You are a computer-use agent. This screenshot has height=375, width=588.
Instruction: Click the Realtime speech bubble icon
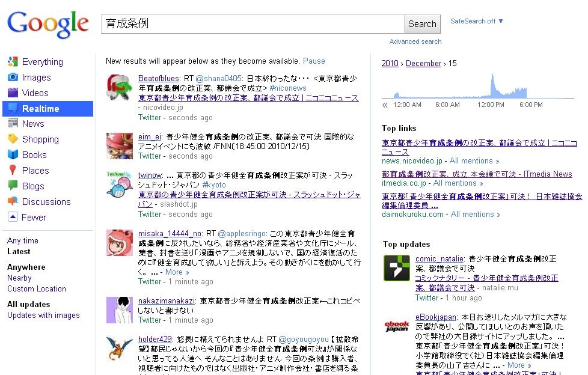pos(13,108)
